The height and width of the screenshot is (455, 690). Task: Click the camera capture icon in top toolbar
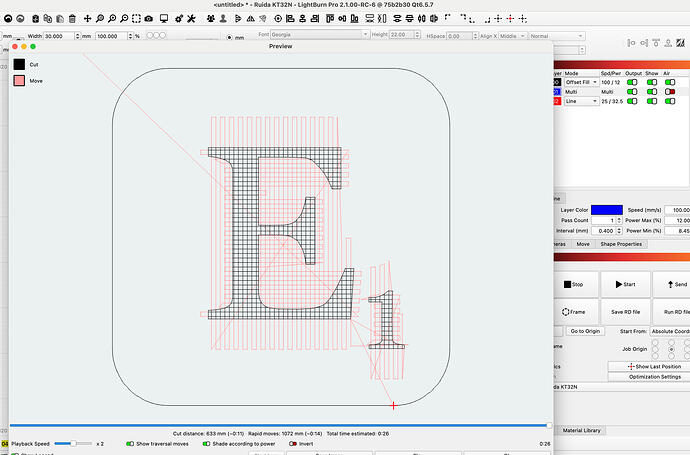tap(149, 18)
